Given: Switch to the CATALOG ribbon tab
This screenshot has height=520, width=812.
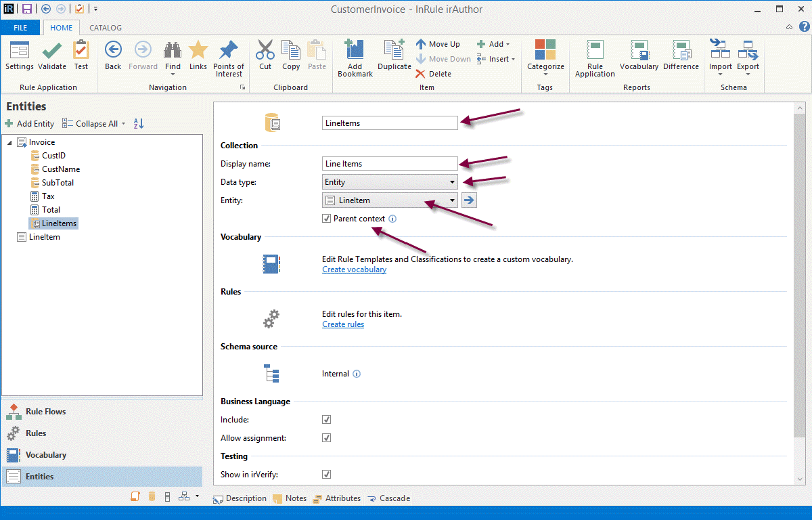Looking at the screenshot, I should pyautogui.click(x=106, y=28).
